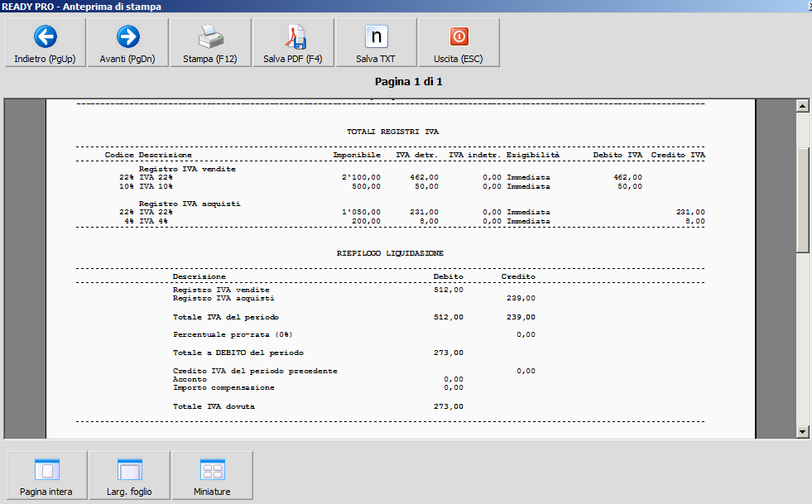Click the imponibile value 2'100,00

361,177
